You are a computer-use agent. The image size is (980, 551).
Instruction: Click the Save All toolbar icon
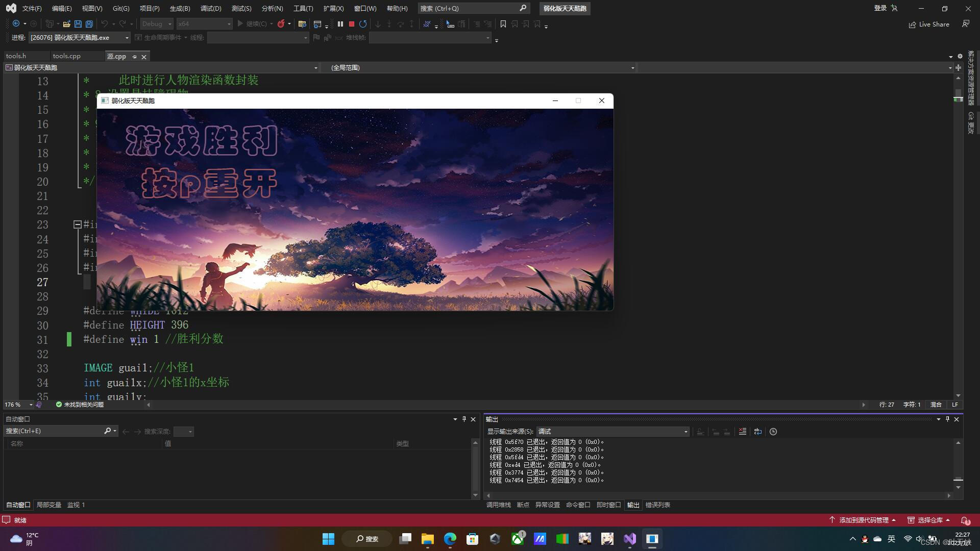coord(89,24)
